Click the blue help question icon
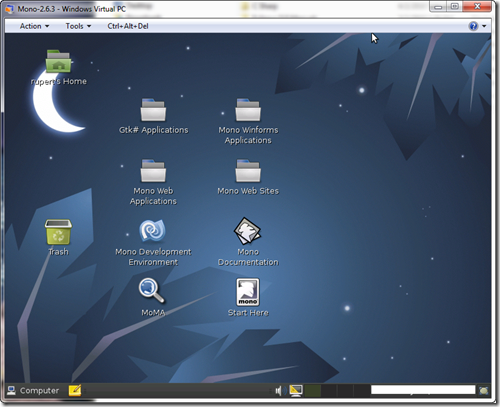 point(473,26)
